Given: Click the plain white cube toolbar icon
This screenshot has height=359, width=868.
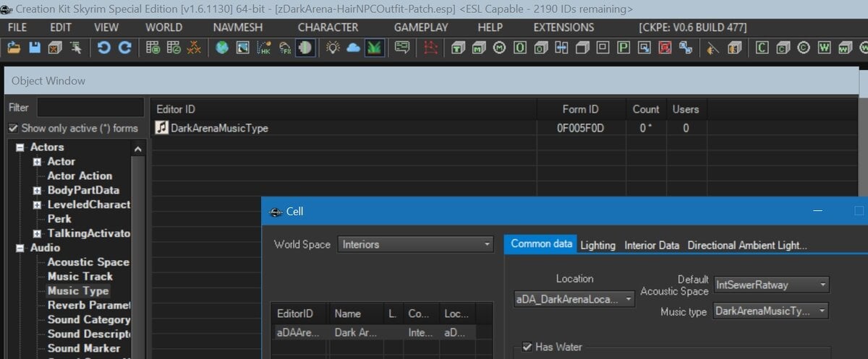Looking at the screenshot, I should click(582, 48).
